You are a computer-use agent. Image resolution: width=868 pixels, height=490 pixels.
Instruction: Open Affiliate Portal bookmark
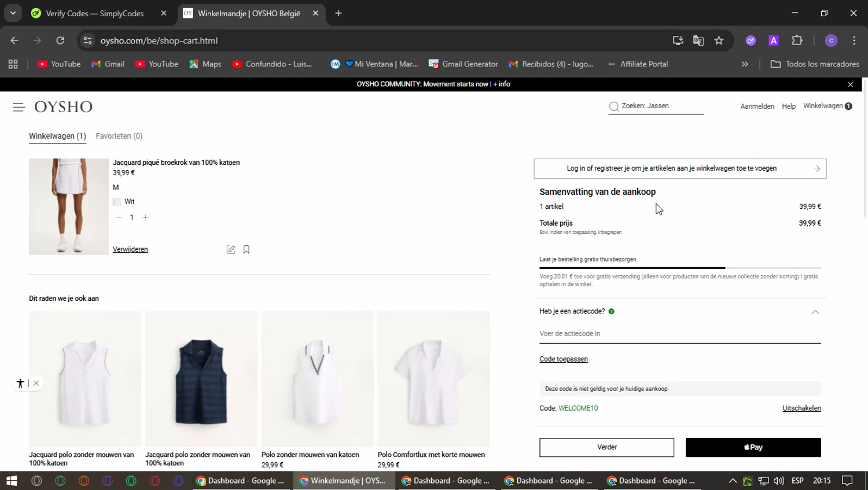[637, 64]
